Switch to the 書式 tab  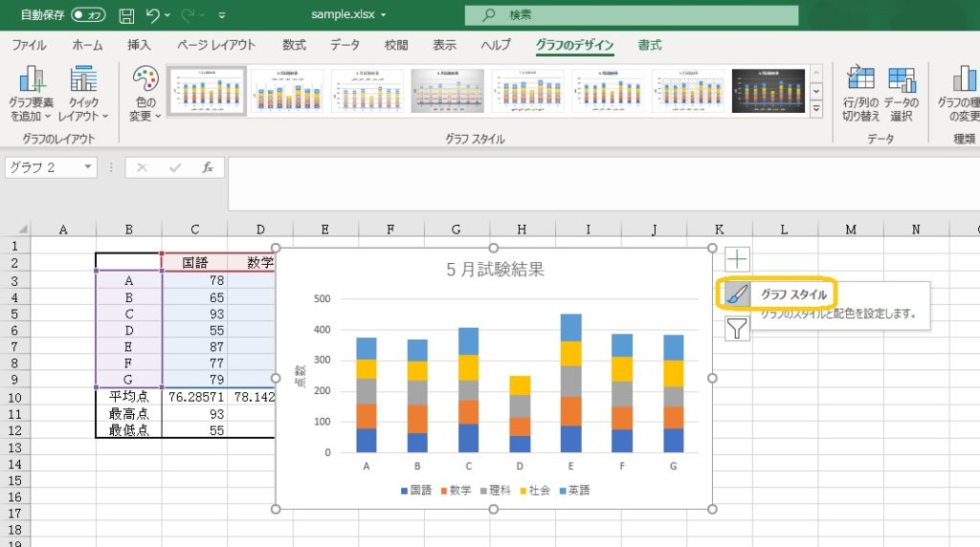tap(650, 45)
